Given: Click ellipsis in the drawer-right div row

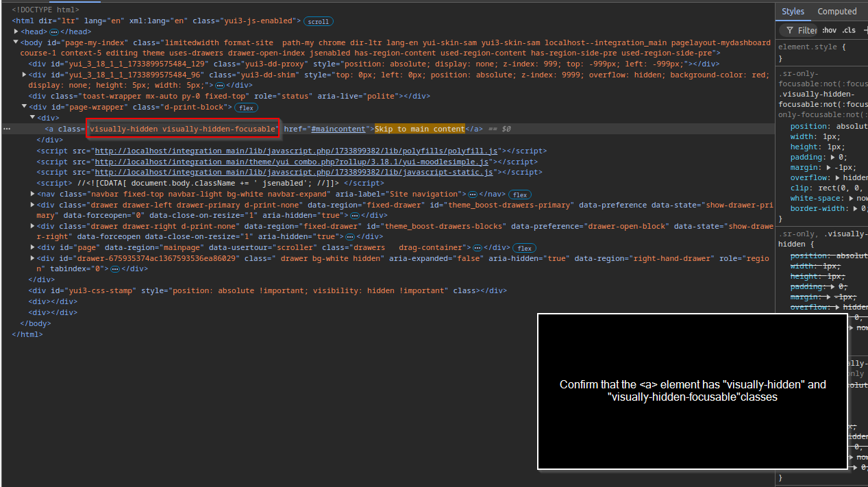Looking at the screenshot, I should coord(349,236).
